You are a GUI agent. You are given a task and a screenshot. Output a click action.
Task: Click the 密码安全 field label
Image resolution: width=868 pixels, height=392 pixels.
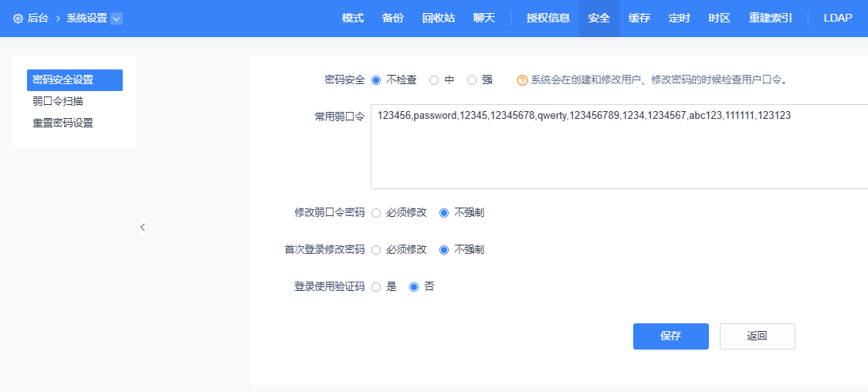[345, 80]
